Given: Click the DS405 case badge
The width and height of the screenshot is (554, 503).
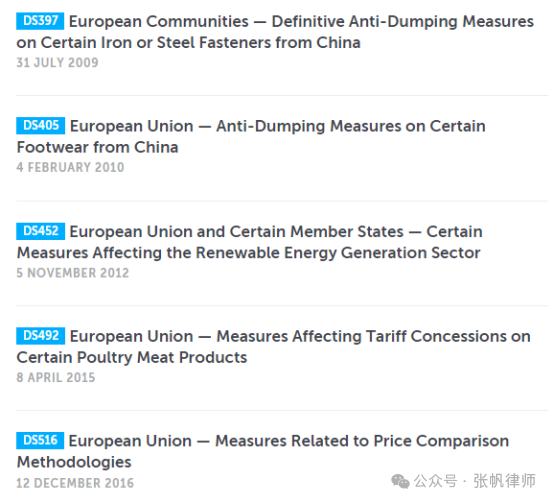Looking at the screenshot, I should coord(40,125).
